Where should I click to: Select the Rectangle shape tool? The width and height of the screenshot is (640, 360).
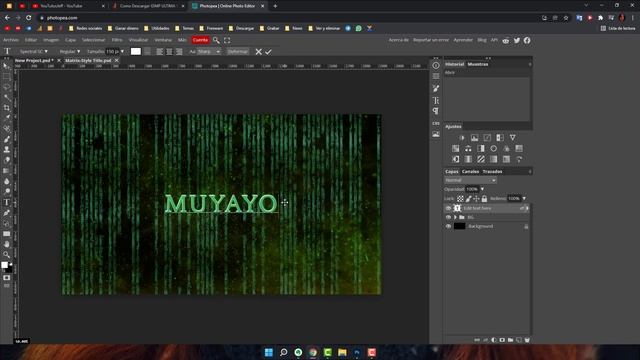6,234
